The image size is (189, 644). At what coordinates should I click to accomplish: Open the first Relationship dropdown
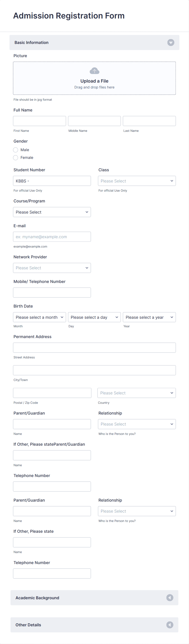137,424
